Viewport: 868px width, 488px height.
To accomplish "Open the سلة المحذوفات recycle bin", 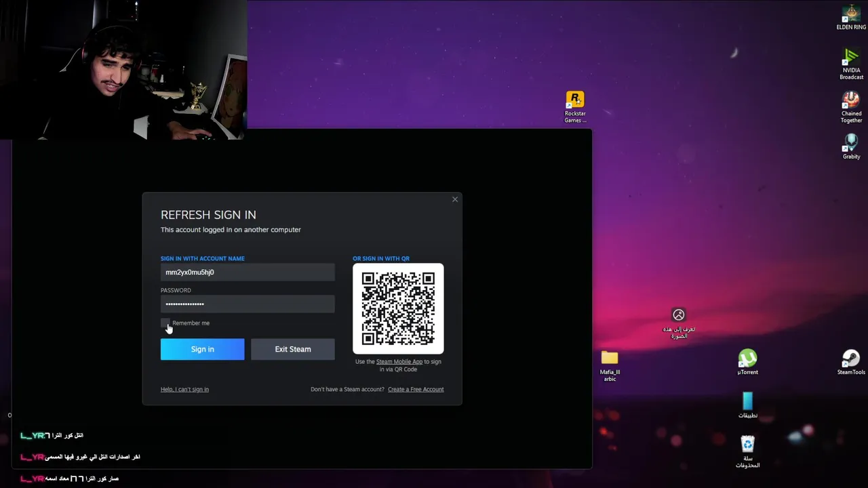I will coord(747,452).
